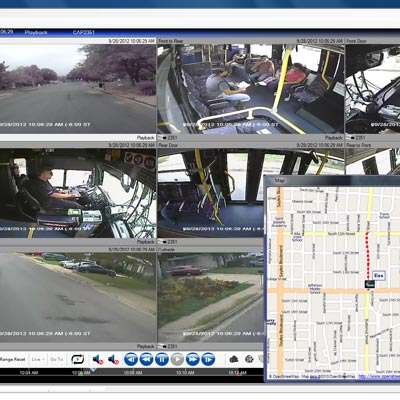Viewport: 400px width, 400px height.
Task: Click the Rear to Front camera title
Action: [x=359, y=145]
